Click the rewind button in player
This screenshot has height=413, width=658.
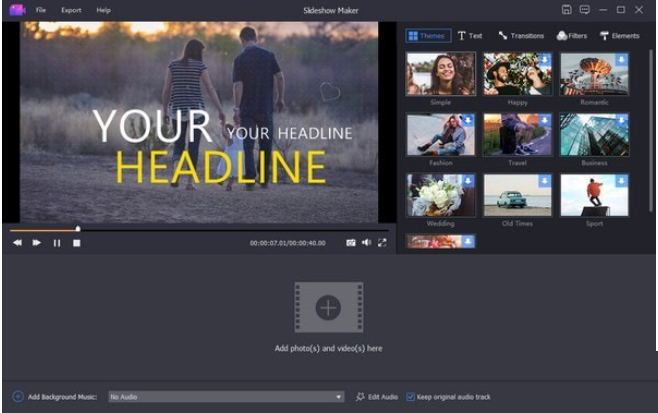point(17,243)
